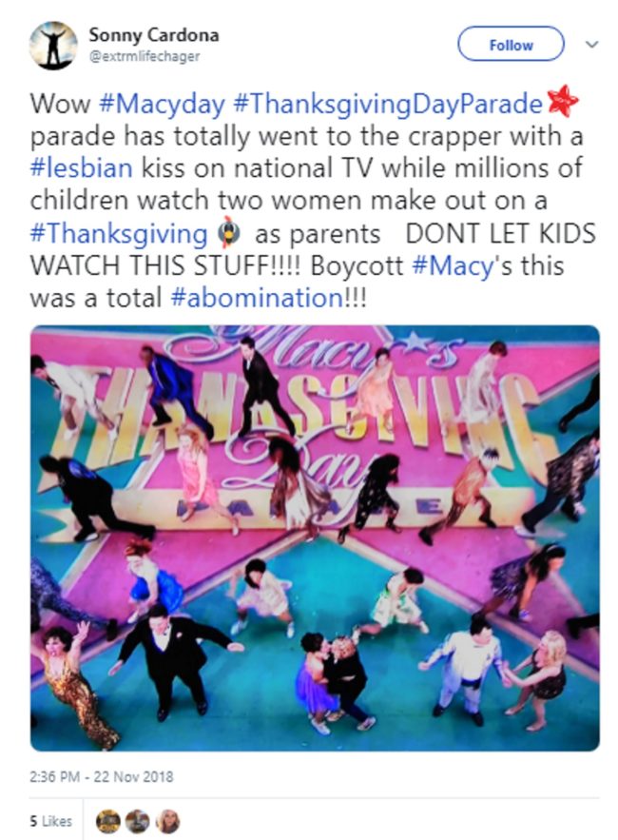Follow Sonny Cardona's account
Image resolution: width=618 pixels, height=840 pixels.
pos(511,45)
